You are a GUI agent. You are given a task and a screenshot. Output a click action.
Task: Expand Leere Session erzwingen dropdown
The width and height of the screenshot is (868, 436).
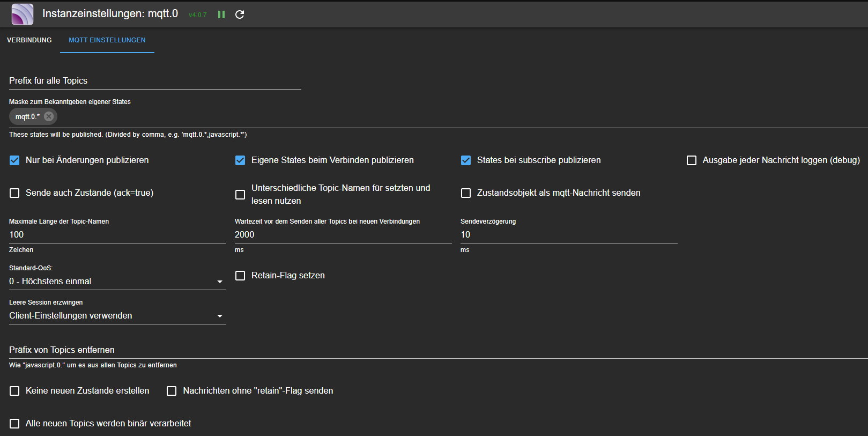(x=117, y=316)
